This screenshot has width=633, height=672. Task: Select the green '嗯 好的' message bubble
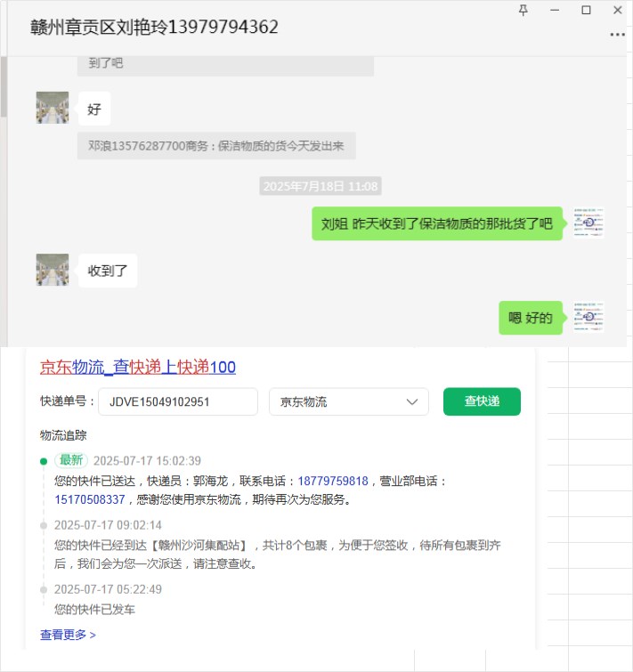point(531,318)
